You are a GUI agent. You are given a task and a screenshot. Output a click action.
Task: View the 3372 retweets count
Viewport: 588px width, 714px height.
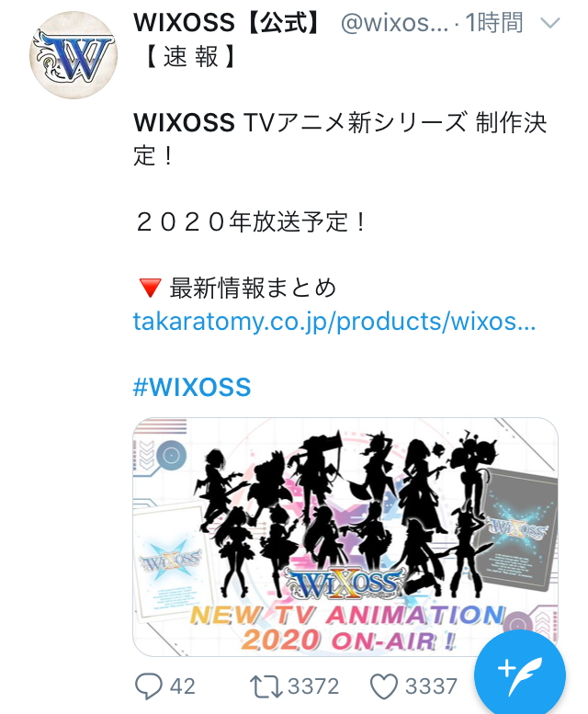[313, 686]
